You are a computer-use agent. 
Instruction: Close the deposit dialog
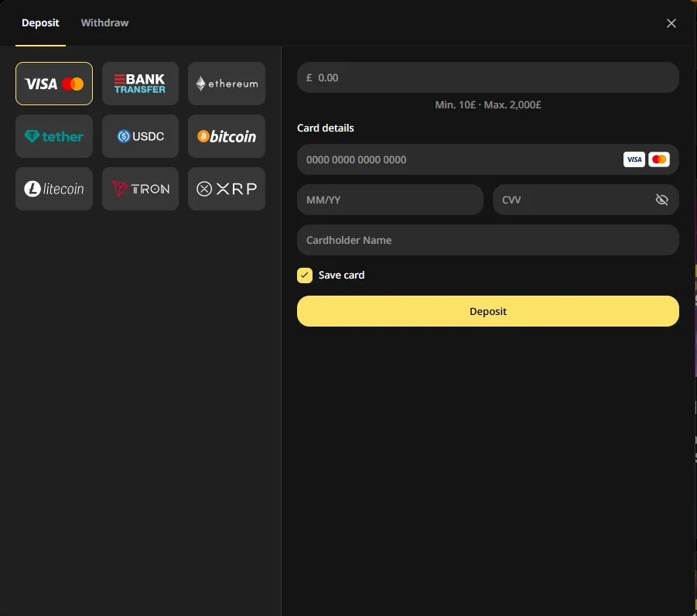coord(671,23)
